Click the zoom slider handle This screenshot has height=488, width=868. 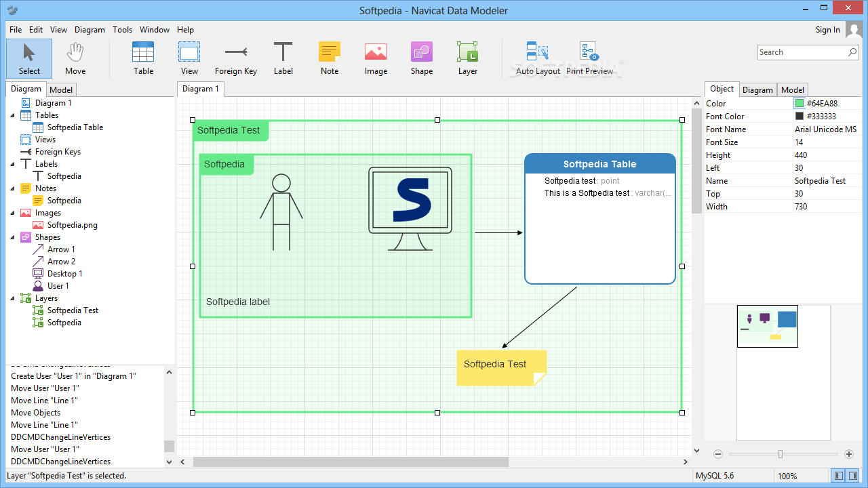pos(781,454)
